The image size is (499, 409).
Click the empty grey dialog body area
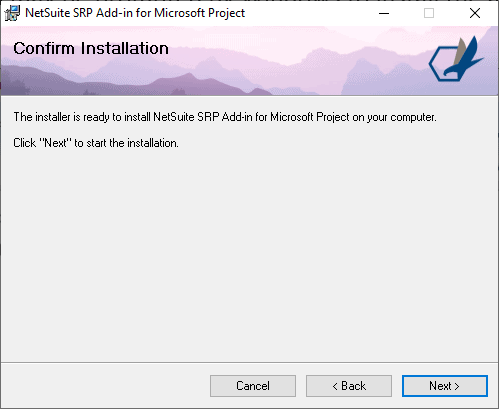point(249,253)
